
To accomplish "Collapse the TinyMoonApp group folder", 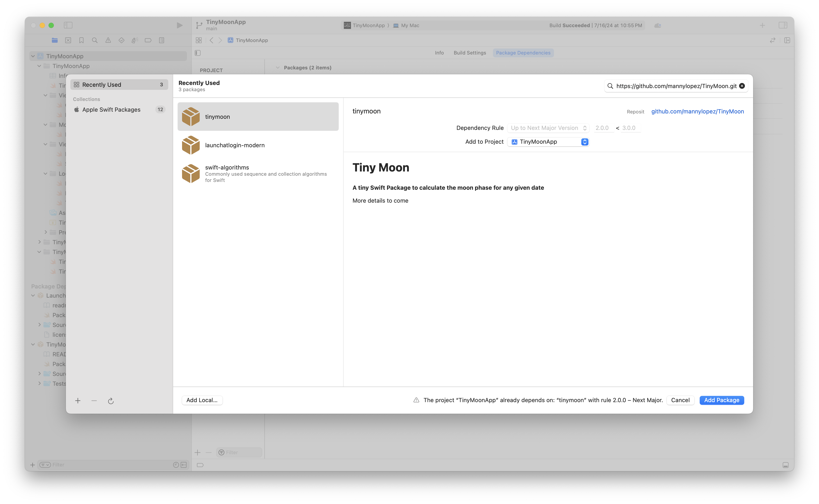I will pos(39,66).
